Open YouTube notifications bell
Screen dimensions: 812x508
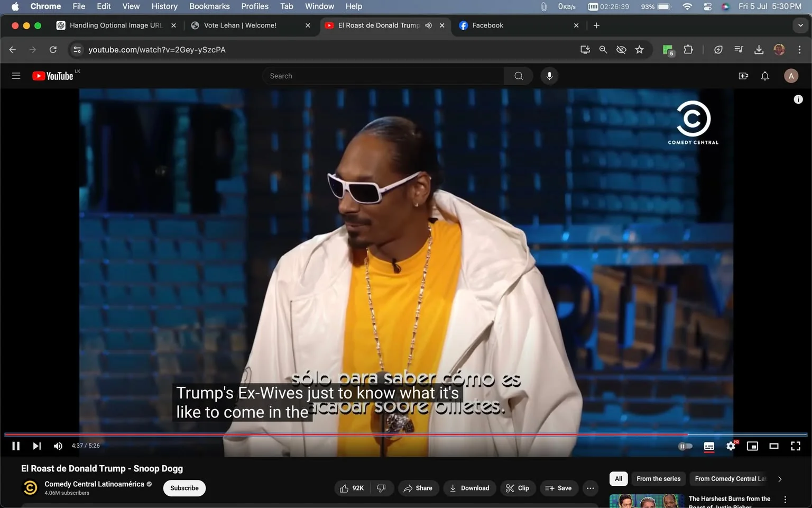coord(765,76)
